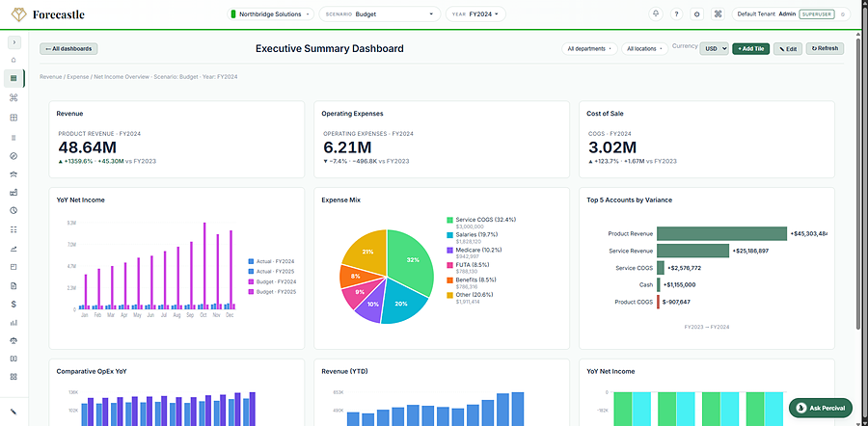868x426 pixels.
Task: Open the bar chart icon in the sidebar
Action: [14, 322]
